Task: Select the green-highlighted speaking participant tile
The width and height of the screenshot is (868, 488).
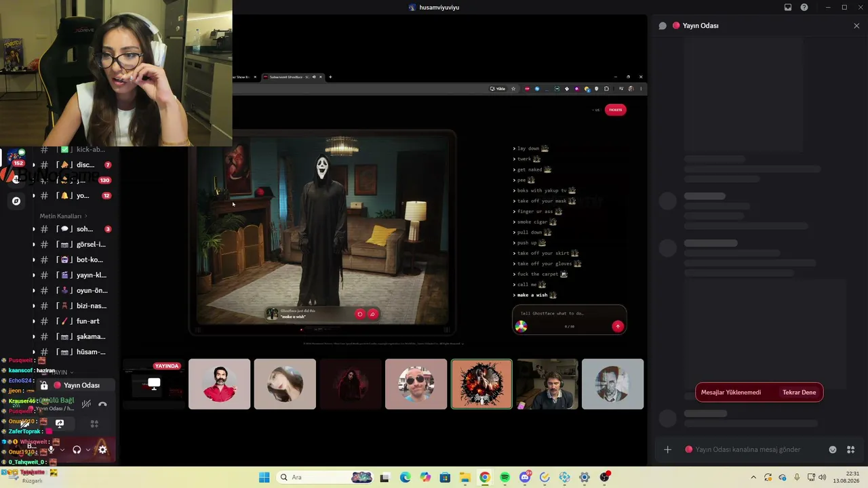Action: coord(481,384)
